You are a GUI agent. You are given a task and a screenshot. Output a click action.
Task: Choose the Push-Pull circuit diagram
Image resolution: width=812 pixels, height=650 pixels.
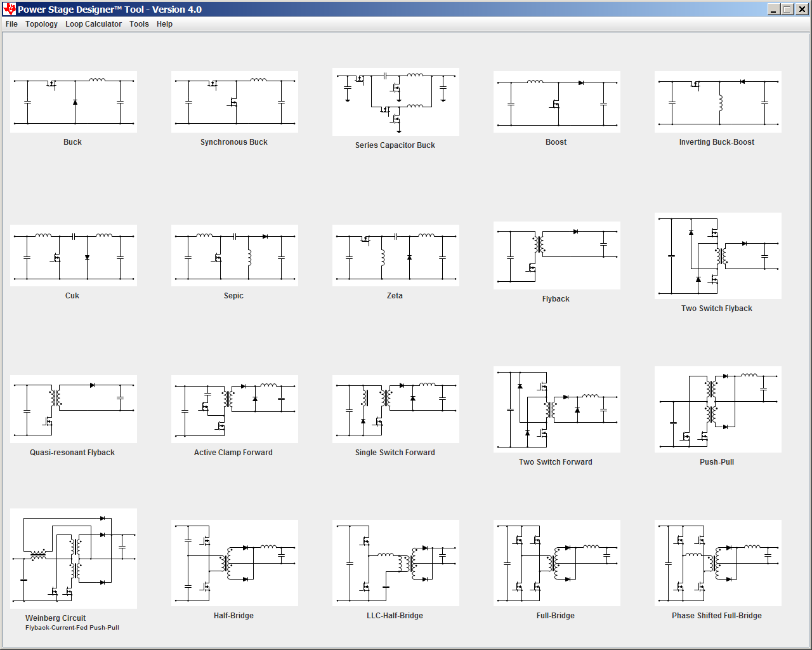click(718, 409)
